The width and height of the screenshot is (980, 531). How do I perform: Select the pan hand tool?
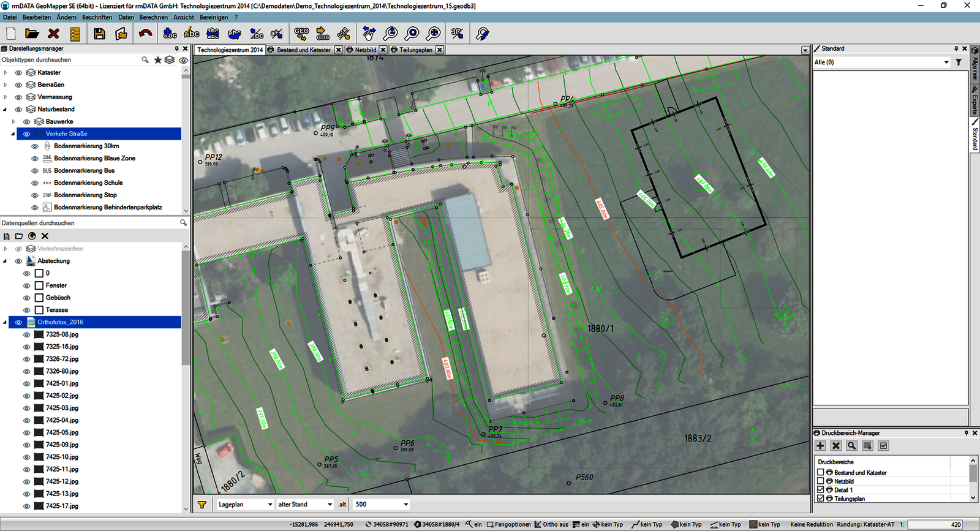369,34
